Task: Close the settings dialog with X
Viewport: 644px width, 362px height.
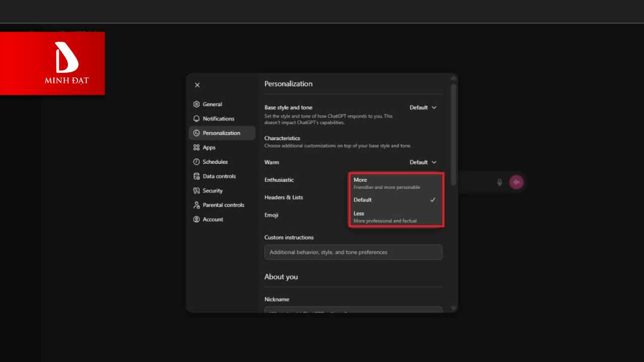Action: [x=197, y=85]
